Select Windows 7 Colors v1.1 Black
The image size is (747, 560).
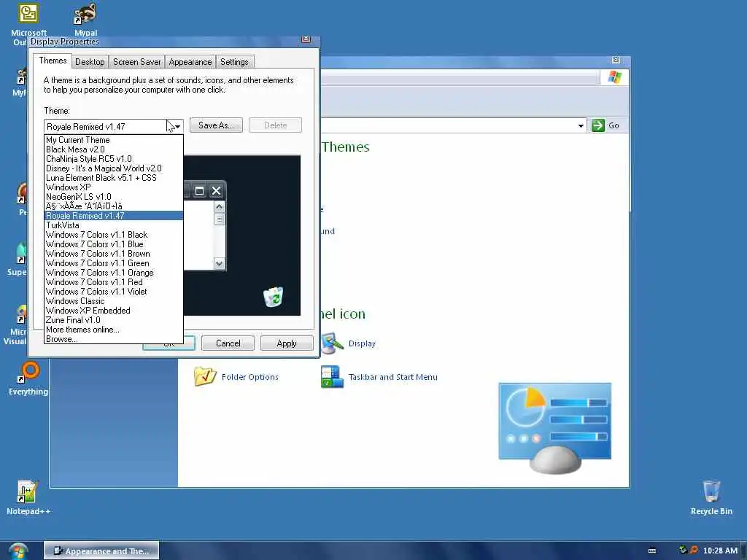[113, 235]
